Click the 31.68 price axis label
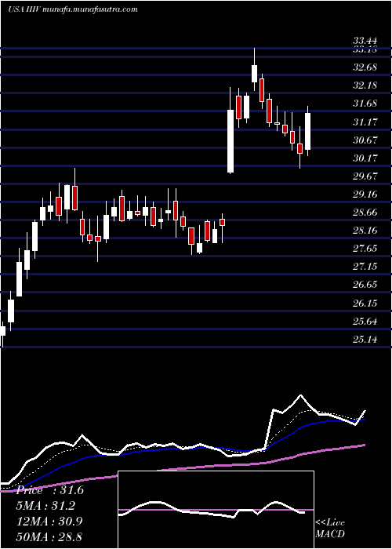392x549 pixels. point(365,104)
